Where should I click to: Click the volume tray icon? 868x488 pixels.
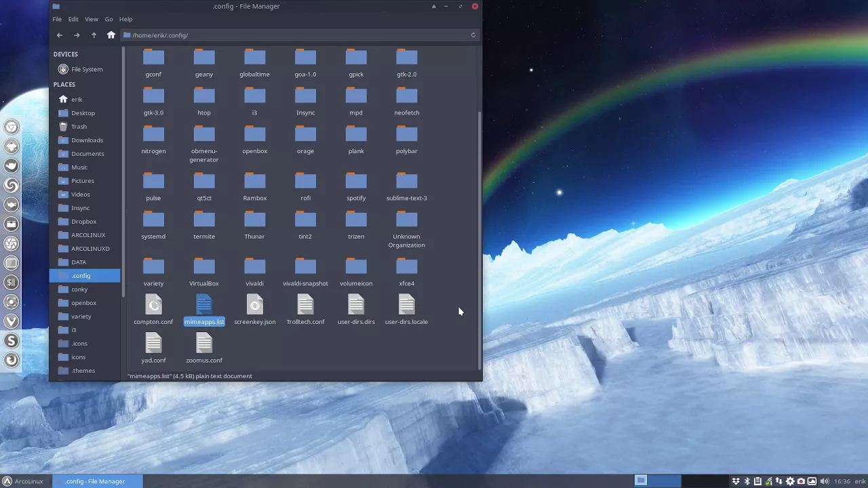[x=825, y=481]
